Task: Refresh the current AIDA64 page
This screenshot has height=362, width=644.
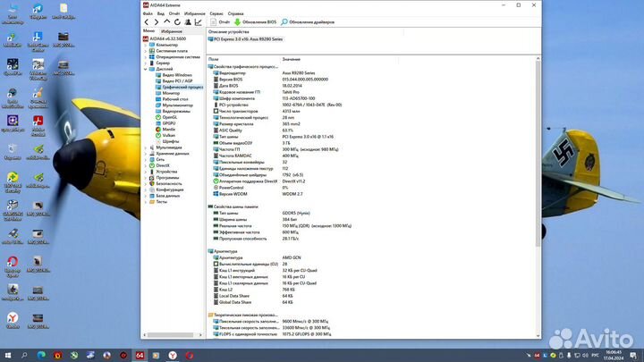Action: [177, 22]
